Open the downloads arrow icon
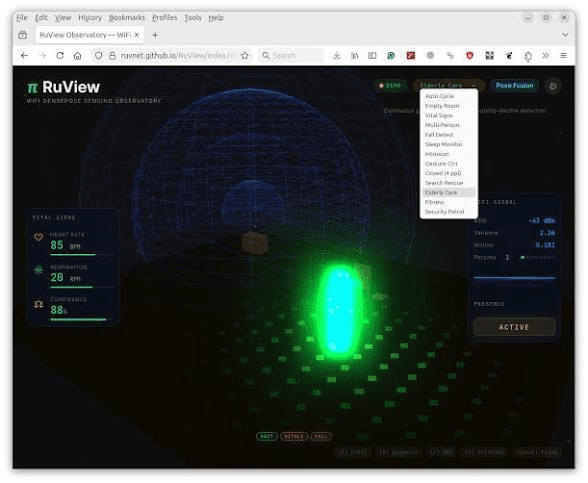The width and height of the screenshot is (588, 483). [337, 56]
